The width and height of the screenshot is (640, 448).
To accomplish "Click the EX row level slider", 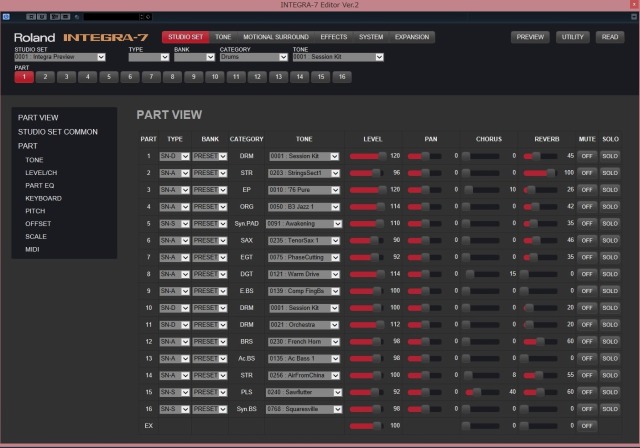I will click(x=367, y=426).
